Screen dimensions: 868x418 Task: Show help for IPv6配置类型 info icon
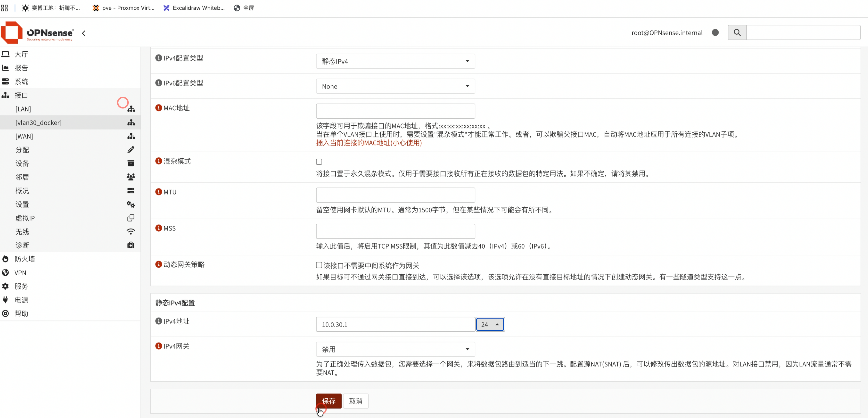click(158, 83)
